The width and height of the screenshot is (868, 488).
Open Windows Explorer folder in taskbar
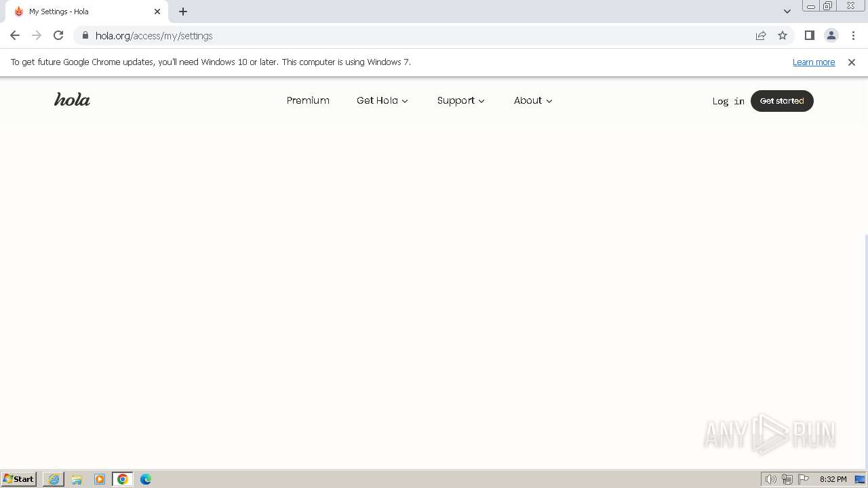coord(77,479)
